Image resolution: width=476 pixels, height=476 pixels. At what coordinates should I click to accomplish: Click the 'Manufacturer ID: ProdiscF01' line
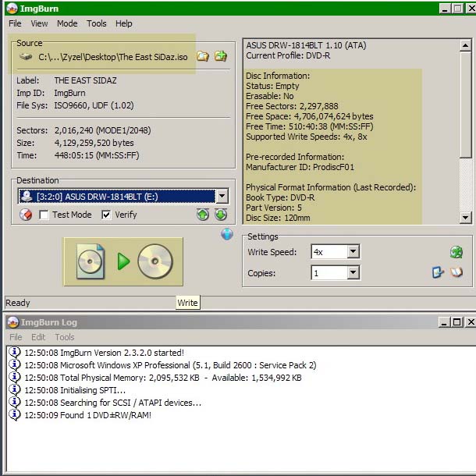click(300, 167)
